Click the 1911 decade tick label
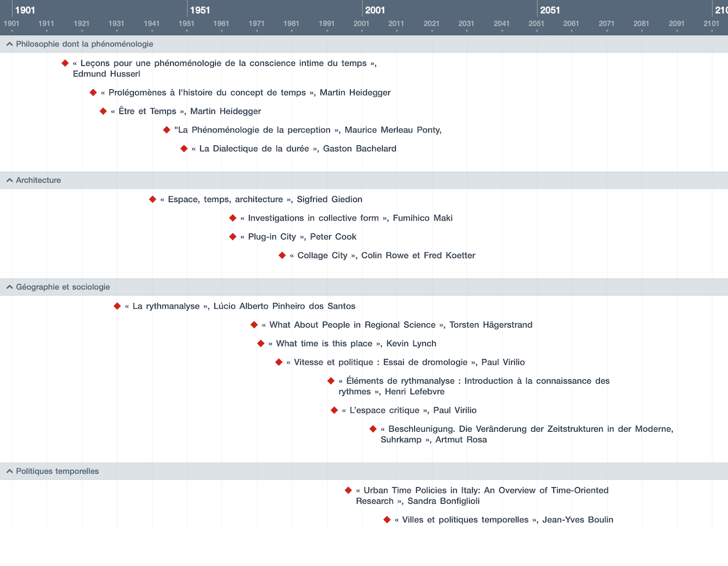Viewport: 728px width, 566px height. click(x=46, y=23)
